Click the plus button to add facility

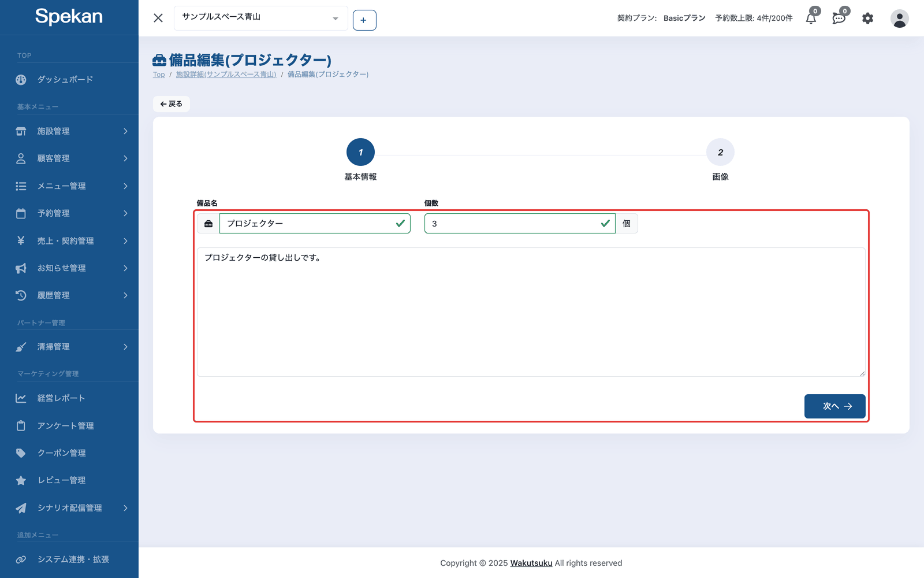(x=364, y=20)
